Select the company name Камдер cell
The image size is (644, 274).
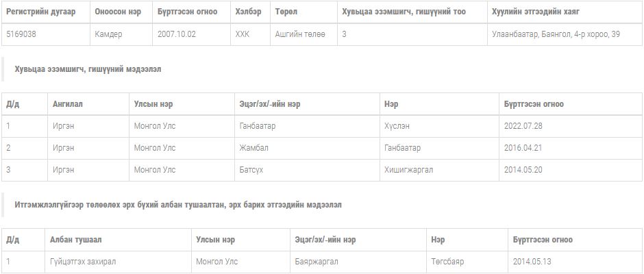[108, 34]
